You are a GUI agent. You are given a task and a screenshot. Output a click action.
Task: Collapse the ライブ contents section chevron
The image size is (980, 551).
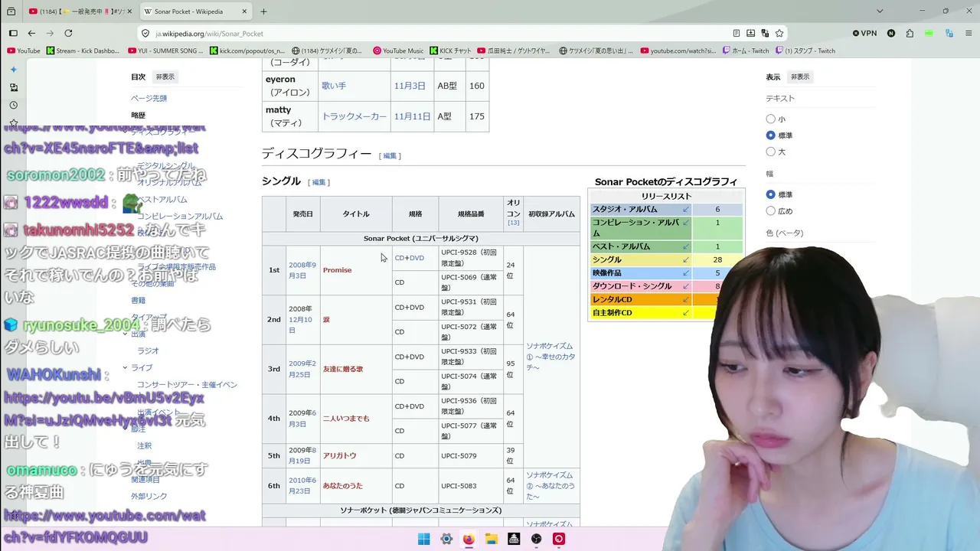pos(126,367)
